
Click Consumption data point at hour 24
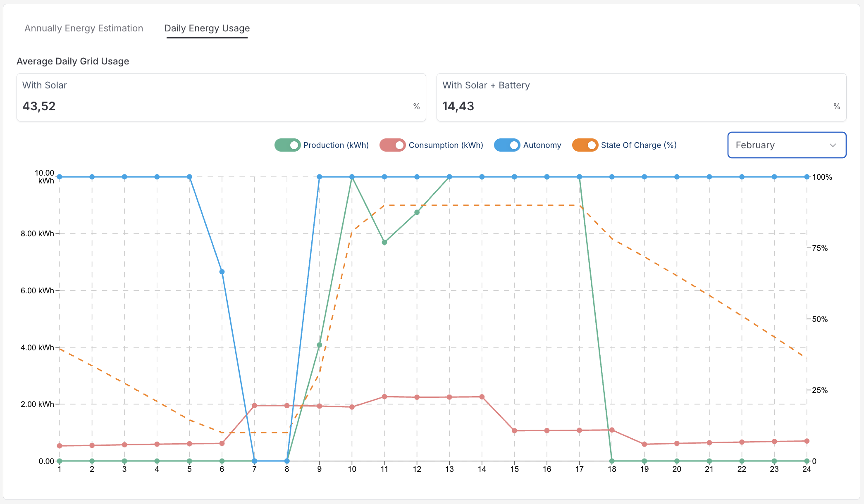pos(807,441)
